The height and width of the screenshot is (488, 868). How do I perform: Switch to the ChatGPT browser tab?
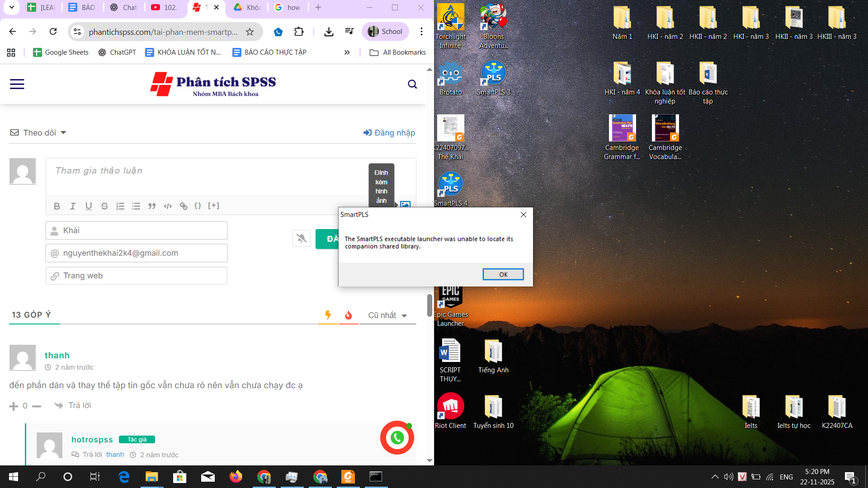point(124,7)
